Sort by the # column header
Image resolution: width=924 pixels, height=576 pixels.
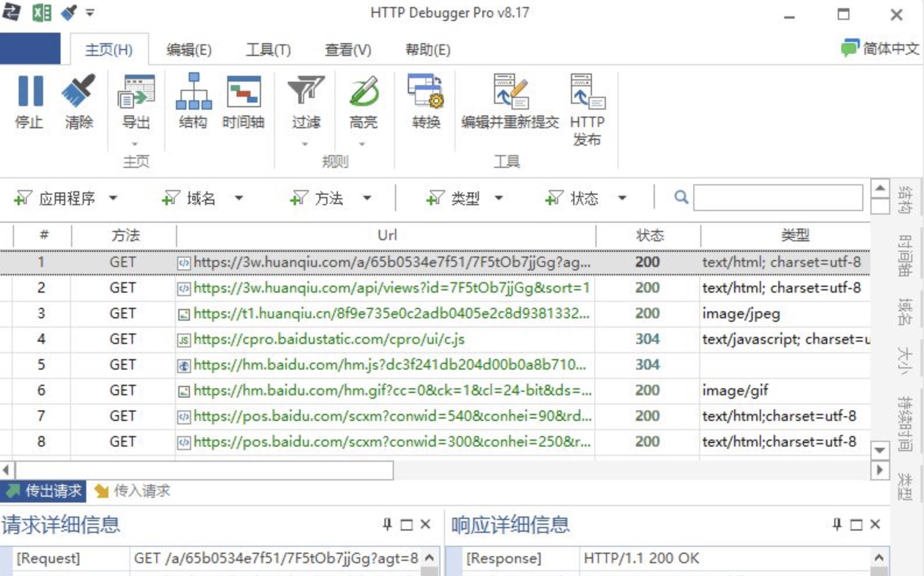(x=43, y=236)
